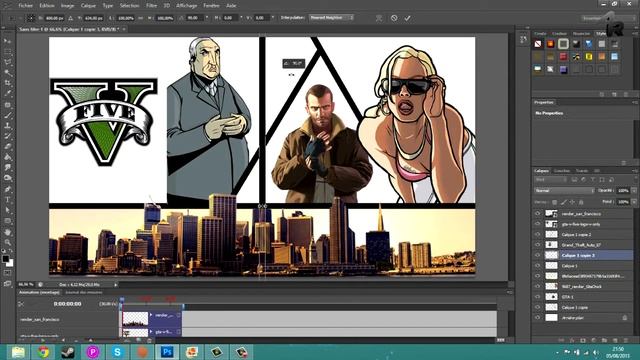Click the lock all icon in Layers panel
This screenshot has height=360, width=640.
(x=581, y=202)
